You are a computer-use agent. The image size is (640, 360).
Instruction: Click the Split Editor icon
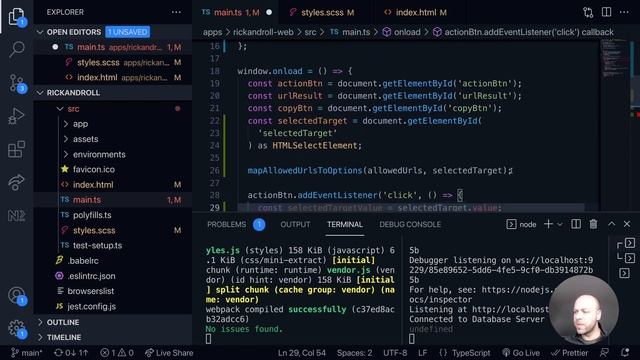pyautogui.click(x=607, y=12)
